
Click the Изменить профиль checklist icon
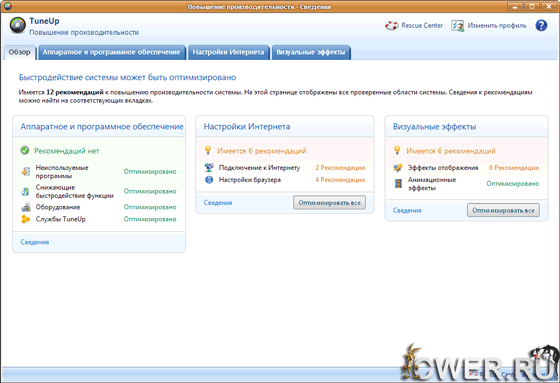click(457, 26)
